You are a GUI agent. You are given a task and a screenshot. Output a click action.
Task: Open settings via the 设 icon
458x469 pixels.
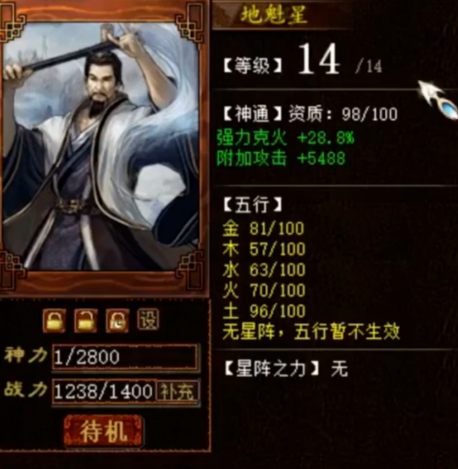tap(148, 320)
